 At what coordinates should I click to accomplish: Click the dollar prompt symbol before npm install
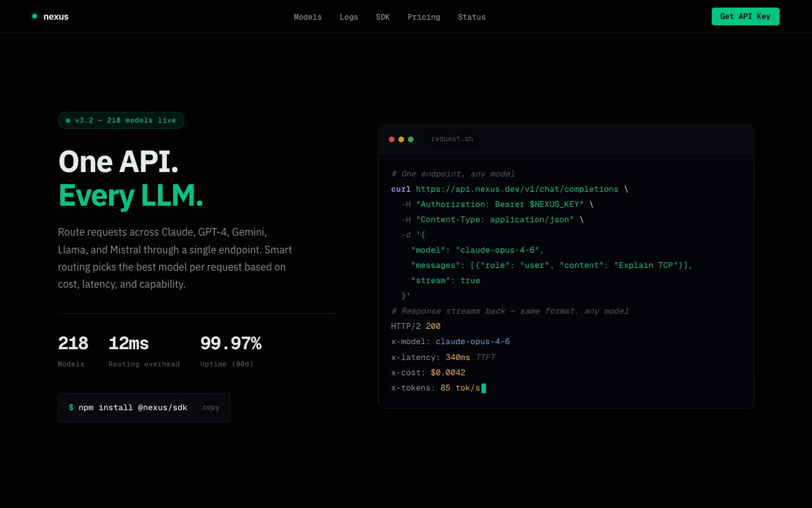pyautogui.click(x=70, y=408)
